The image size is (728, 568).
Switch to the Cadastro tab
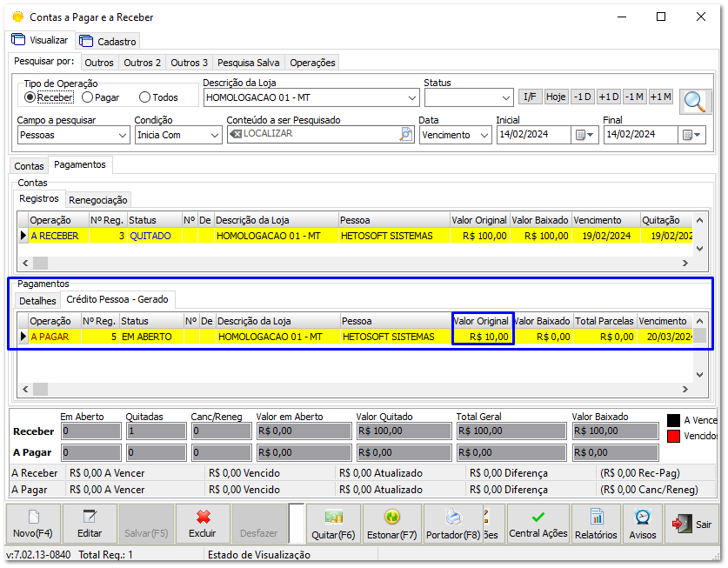108,41
